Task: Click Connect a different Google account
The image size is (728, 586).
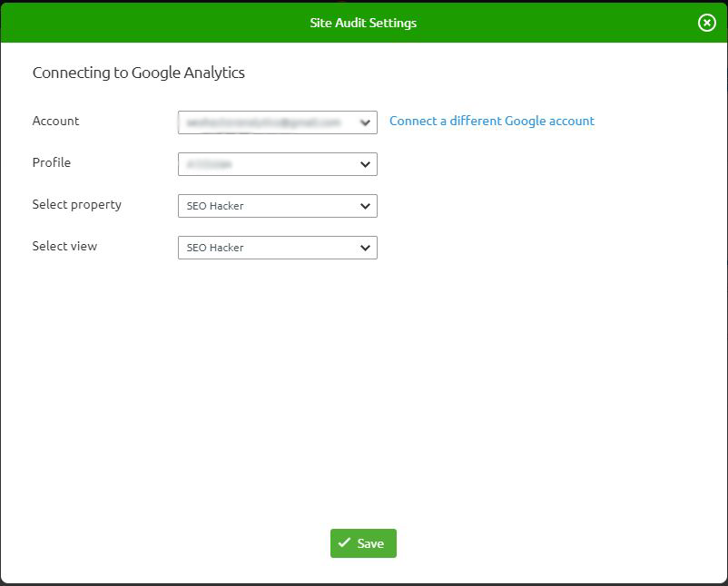Action: pyautogui.click(x=491, y=121)
